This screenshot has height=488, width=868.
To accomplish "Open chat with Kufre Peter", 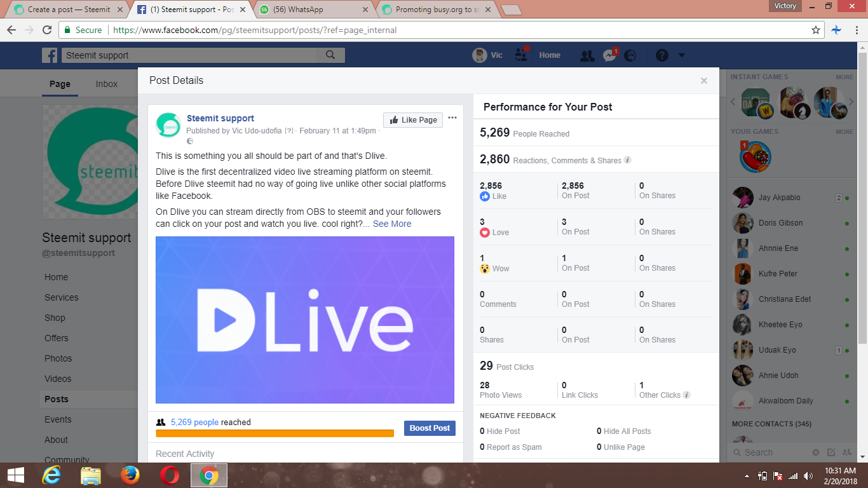I will click(792, 274).
